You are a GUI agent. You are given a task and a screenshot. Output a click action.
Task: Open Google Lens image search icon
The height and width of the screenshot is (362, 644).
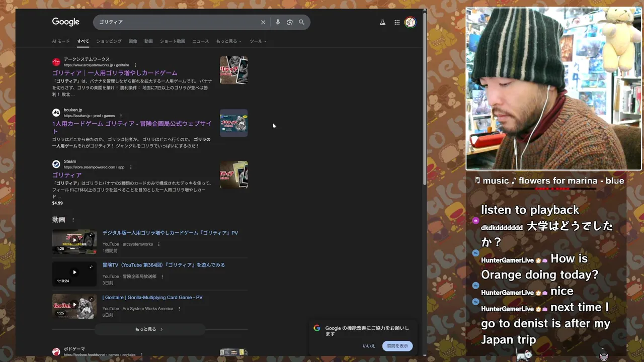click(290, 22)
